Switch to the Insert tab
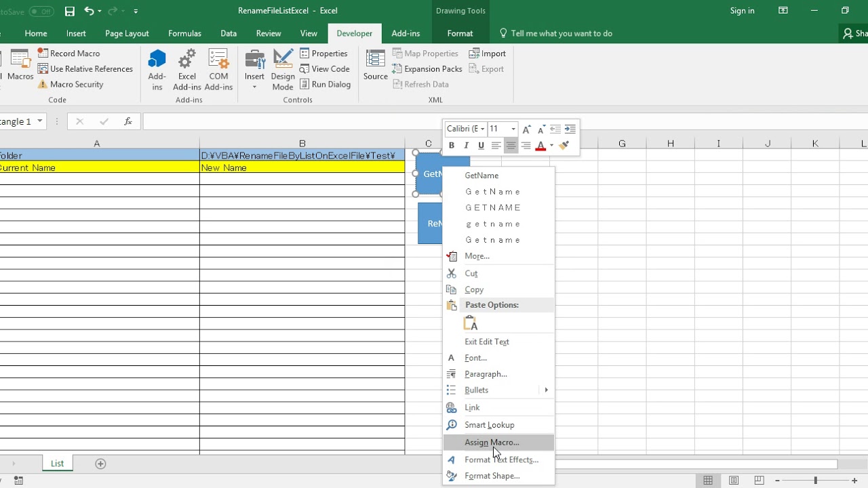This screenshot has width=868, height=488. coord(76,33)
